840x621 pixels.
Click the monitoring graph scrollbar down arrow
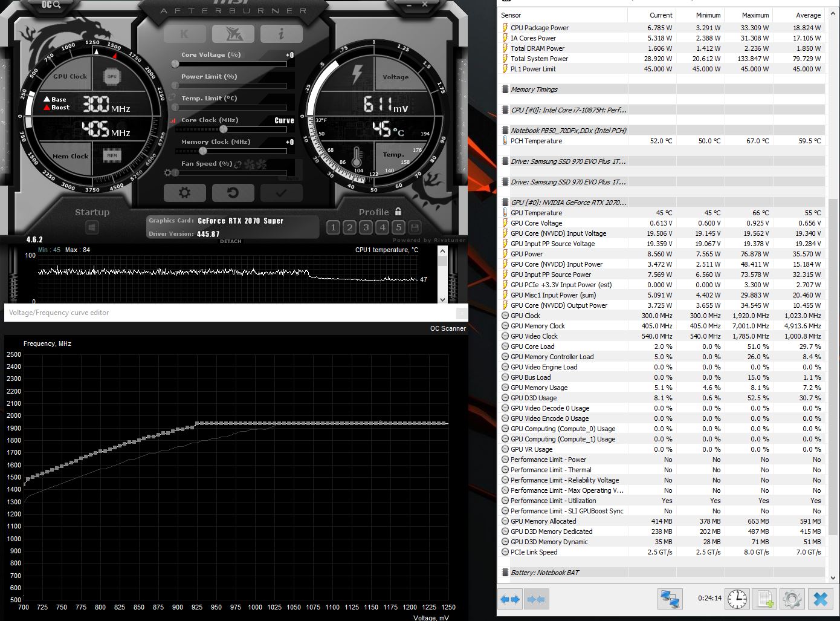(x=442, y=299)
